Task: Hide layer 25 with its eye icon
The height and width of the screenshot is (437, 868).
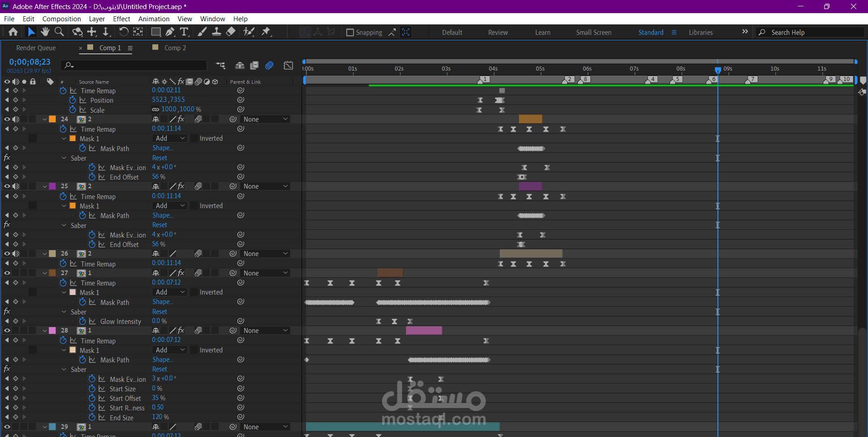Action: tap(7, 186)
